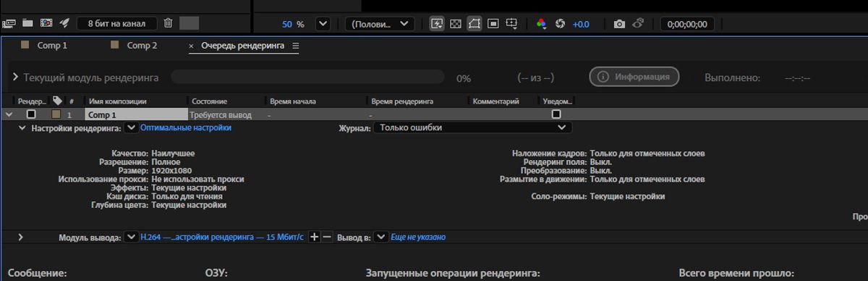Click the render progress bar
The height and width of the screenshot is (281, 868).
(x=307, y=77)
